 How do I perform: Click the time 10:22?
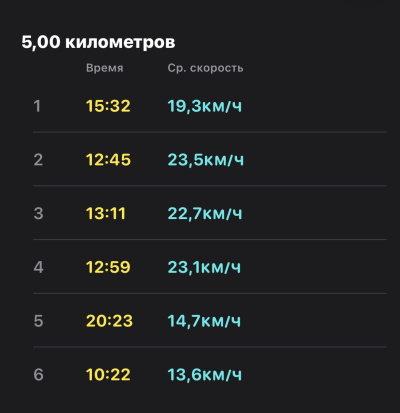(108, 375)
